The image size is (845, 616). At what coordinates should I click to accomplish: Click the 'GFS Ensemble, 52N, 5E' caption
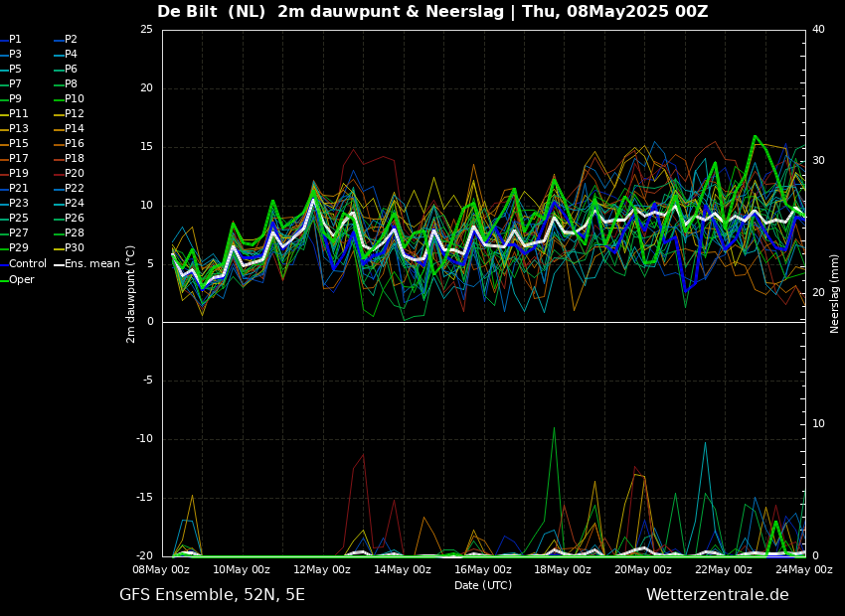click(x=213, y=595)
